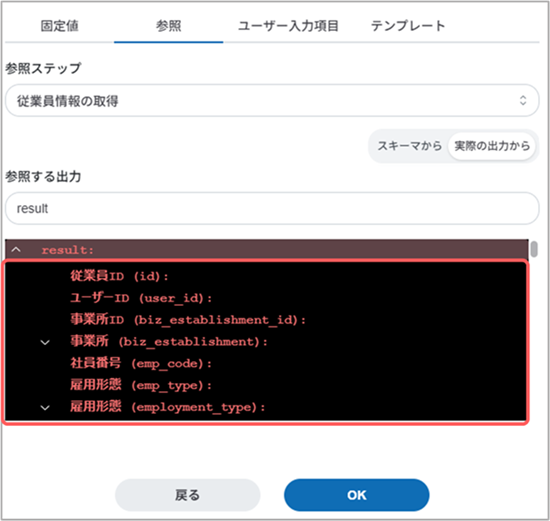The image size is (550, 521).
Task: Expand the 事業所 (biz_establishment) chevron
Action: [45, 342]
